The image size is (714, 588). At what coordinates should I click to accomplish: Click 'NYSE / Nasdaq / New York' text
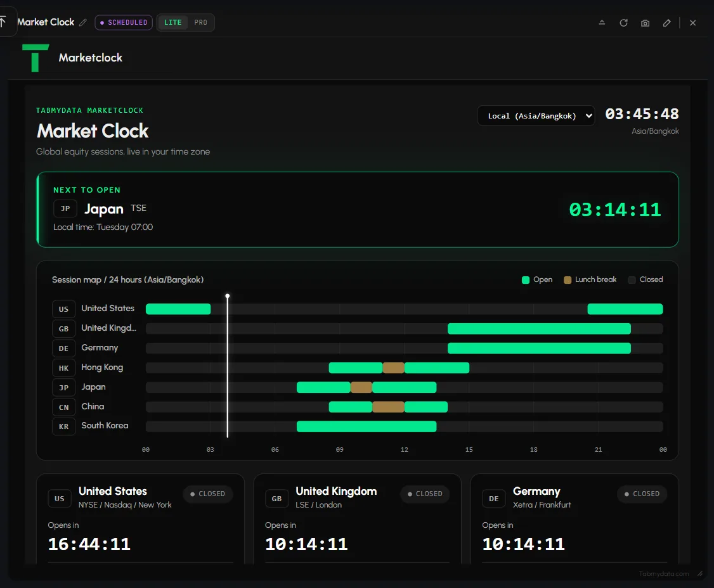(x=125, y=505)
